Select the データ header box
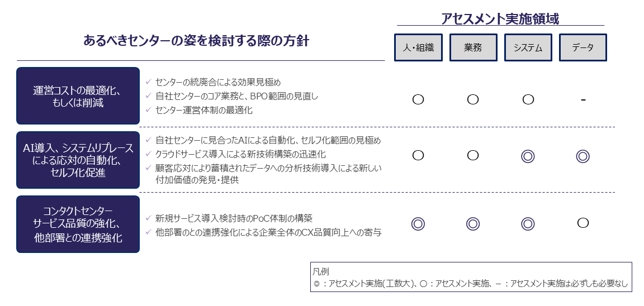Screen dimensions: 644x306 pos(583,48)
